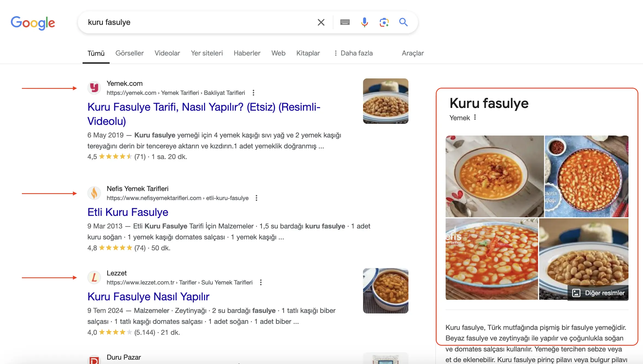The image size is (643, 364).
Task: Click the Yemek.com site name text
Action: click(x=125, y=84)
